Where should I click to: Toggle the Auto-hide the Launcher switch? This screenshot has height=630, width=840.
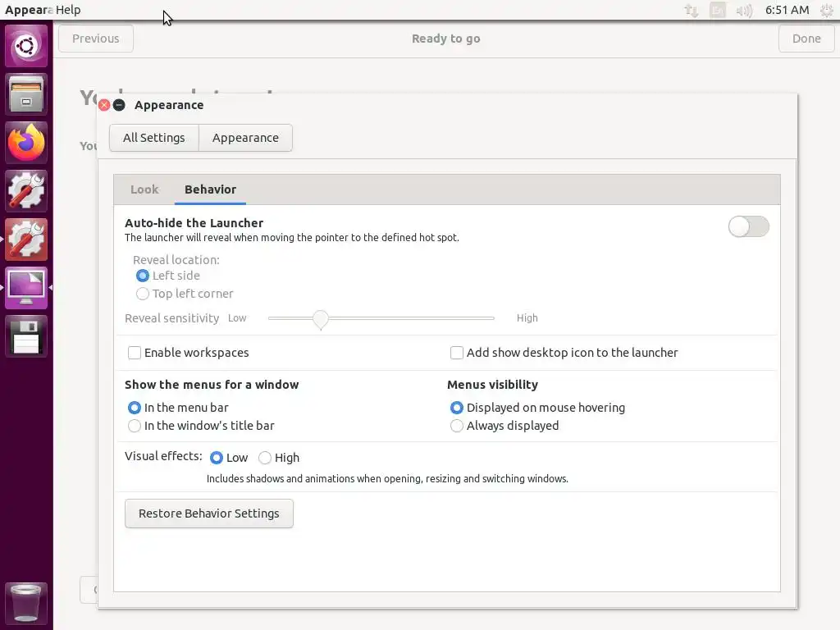748,226
